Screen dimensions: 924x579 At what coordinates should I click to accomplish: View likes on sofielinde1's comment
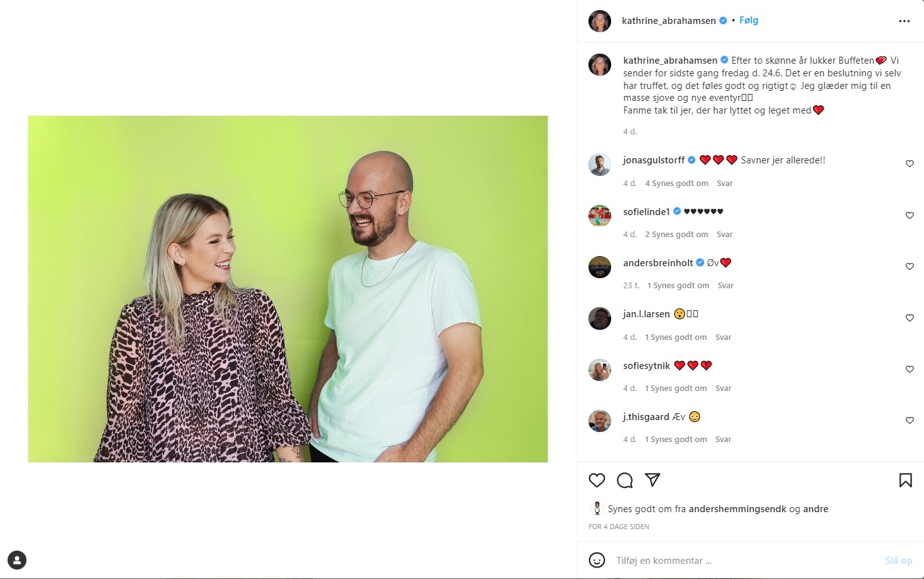pyautogui.click(x=676, y=235)
